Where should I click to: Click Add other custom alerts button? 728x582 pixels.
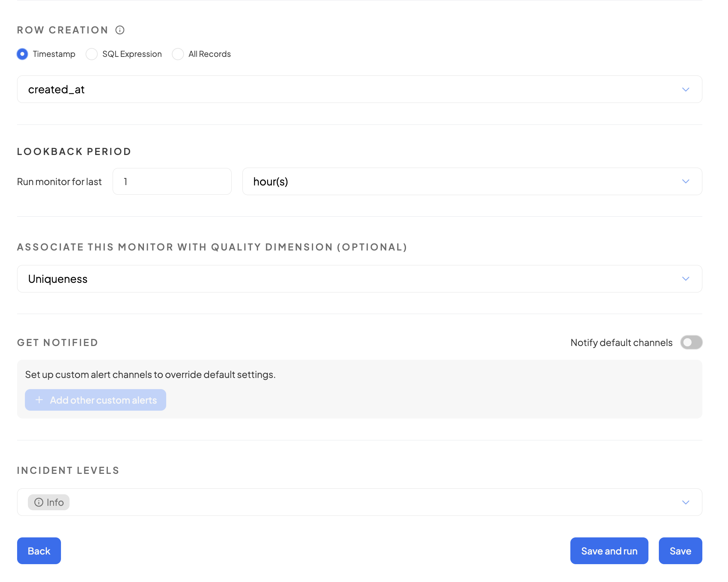96,400
